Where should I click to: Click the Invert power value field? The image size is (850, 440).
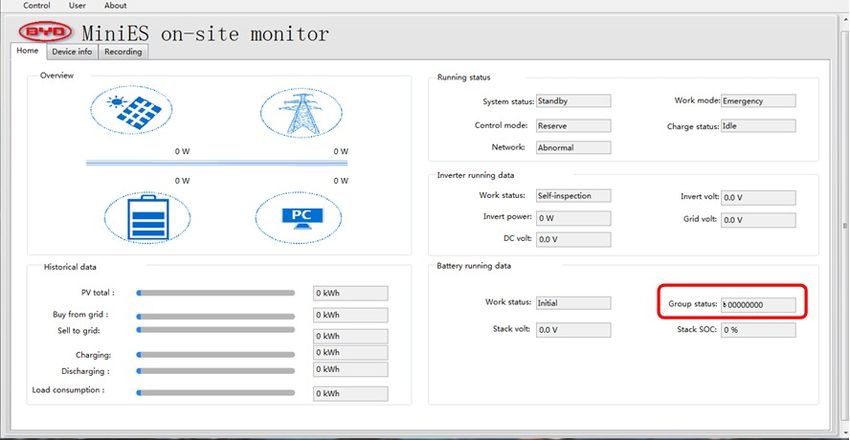coord(573,218)
